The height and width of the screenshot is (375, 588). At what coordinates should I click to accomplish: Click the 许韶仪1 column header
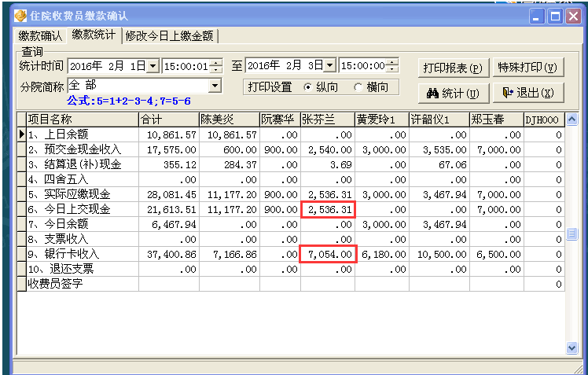click(x=439, y=119)
